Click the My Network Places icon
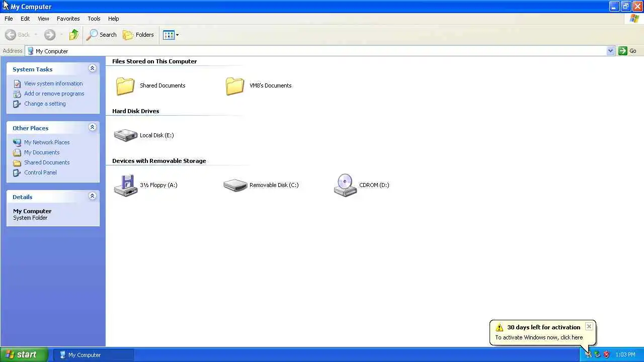 coord(18,142)
